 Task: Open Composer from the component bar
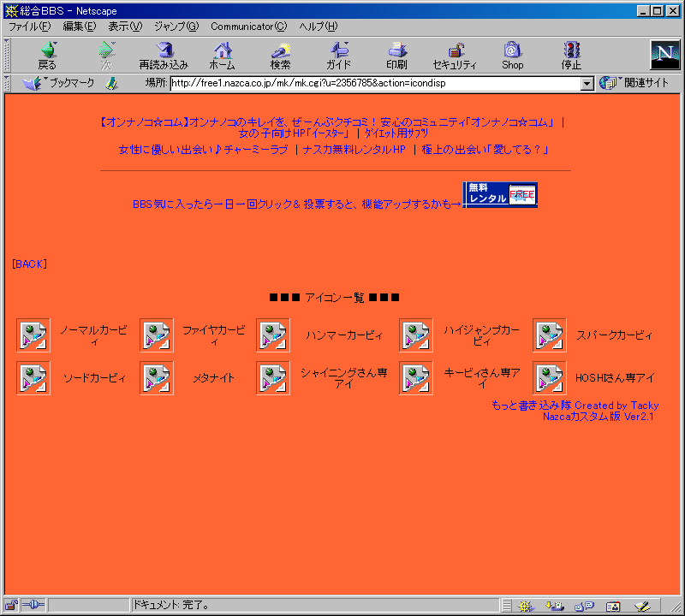[x=642, y=606]
